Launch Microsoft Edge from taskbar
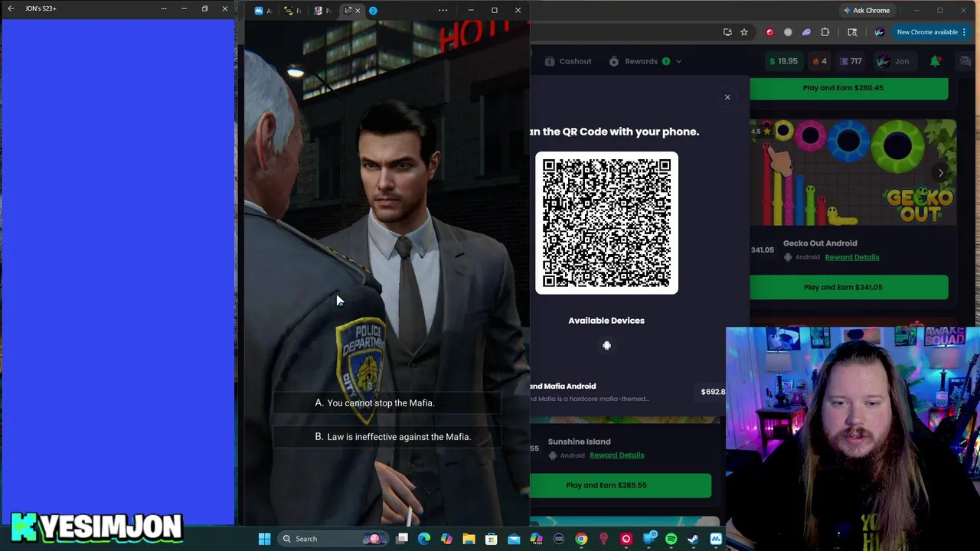The image size is (980, 551). coord(424,539)
